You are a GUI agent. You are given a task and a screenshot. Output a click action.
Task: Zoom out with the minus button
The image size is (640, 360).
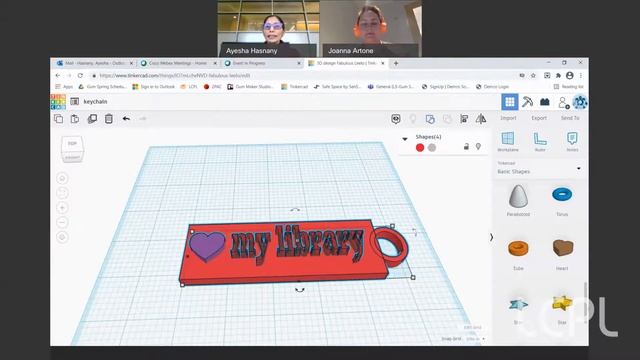point(62,222)
